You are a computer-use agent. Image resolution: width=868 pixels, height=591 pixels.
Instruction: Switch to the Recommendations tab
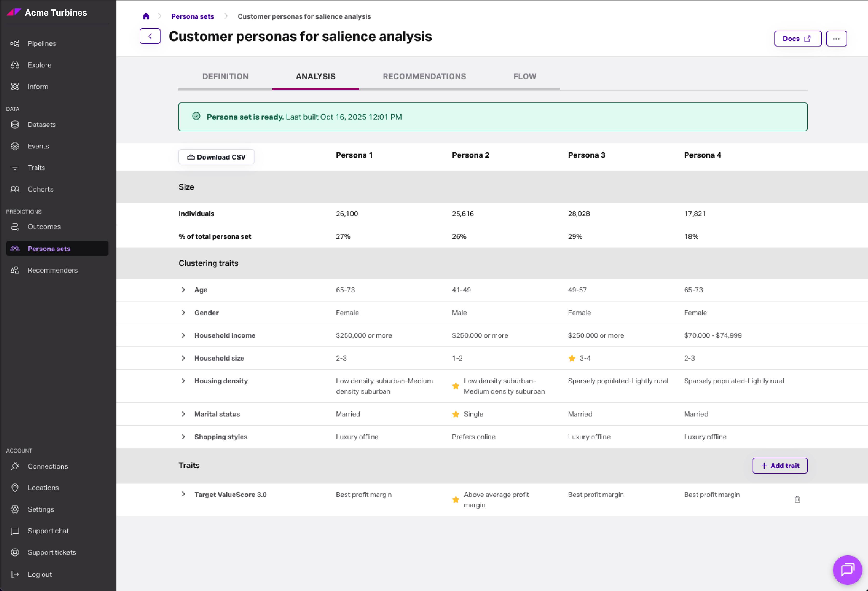424,76
